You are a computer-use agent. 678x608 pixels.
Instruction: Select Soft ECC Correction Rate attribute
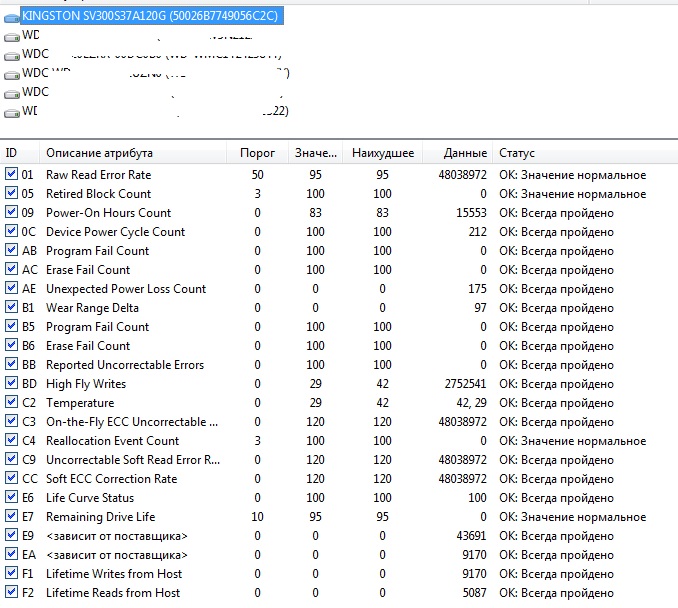(112, 479)
